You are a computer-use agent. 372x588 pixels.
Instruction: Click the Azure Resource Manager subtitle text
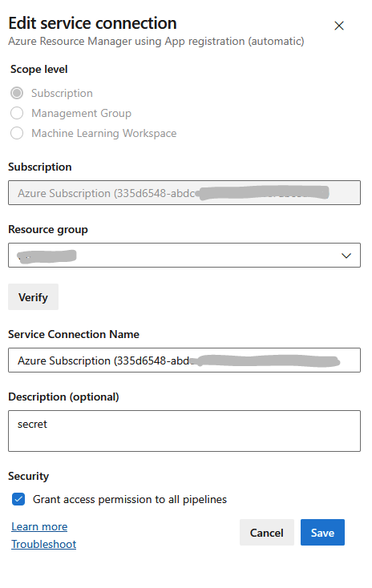click(x=156, y=41)
